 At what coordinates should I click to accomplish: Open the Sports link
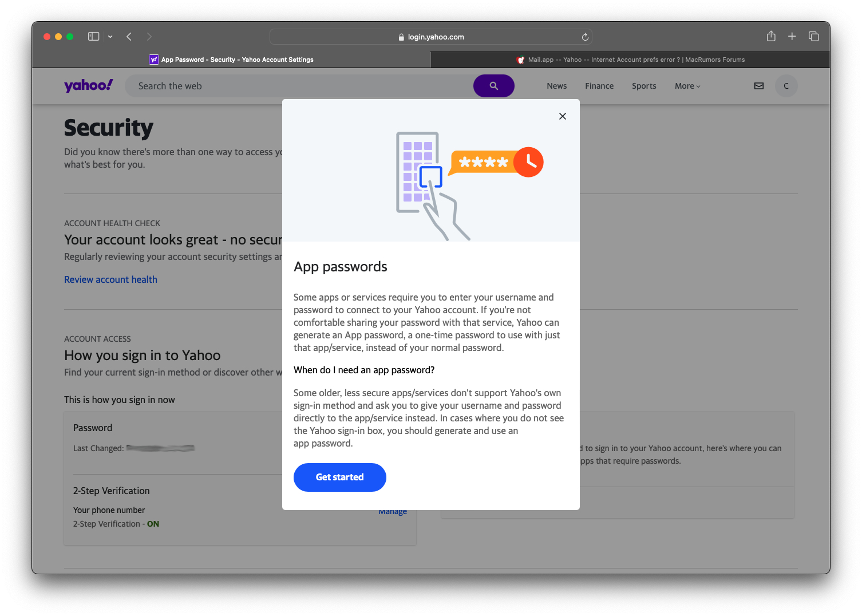[644, 86]
